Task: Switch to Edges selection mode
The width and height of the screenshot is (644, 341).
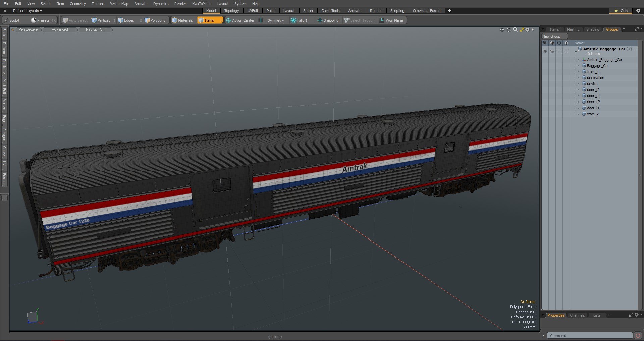Action: pyautogui.click(x=126, y=20)
